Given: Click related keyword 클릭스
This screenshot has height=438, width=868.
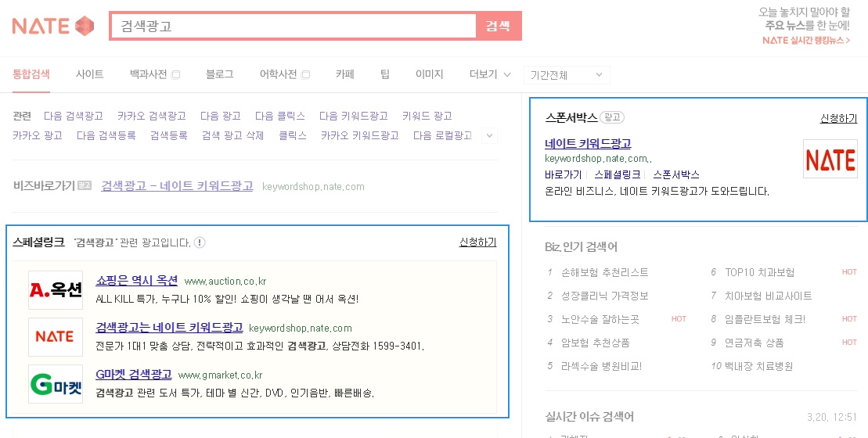Looking at the screenshot, I should coord(293,135).
